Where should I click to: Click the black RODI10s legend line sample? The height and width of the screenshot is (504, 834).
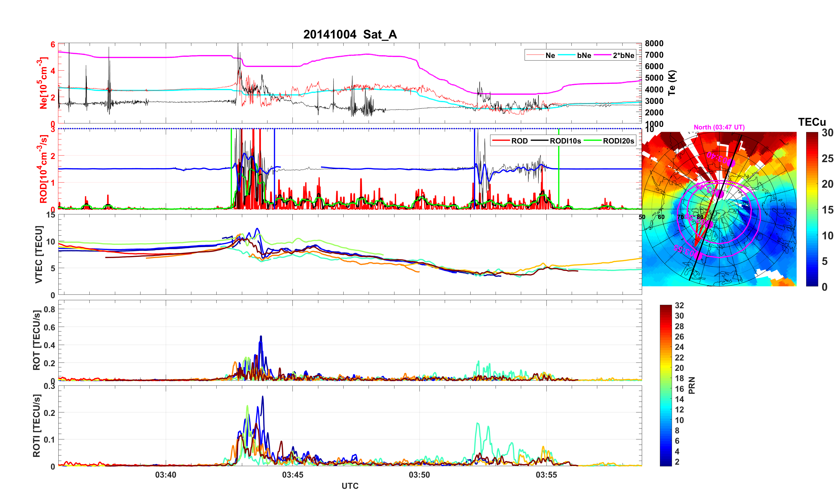(540, 141)
